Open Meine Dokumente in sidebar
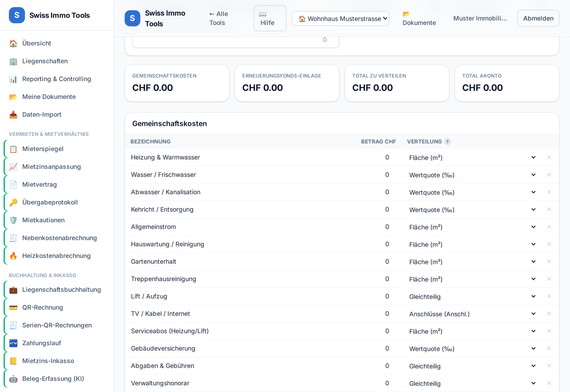Viewport: 570px width, 392px height. coord(57,97)
